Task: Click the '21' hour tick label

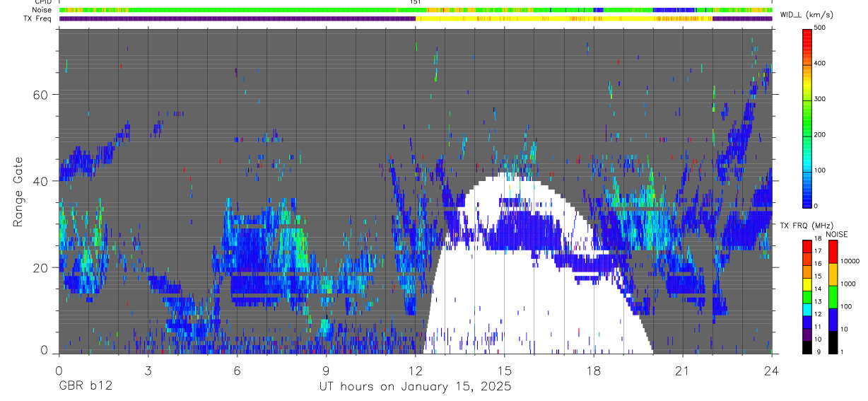Action: 682,370
